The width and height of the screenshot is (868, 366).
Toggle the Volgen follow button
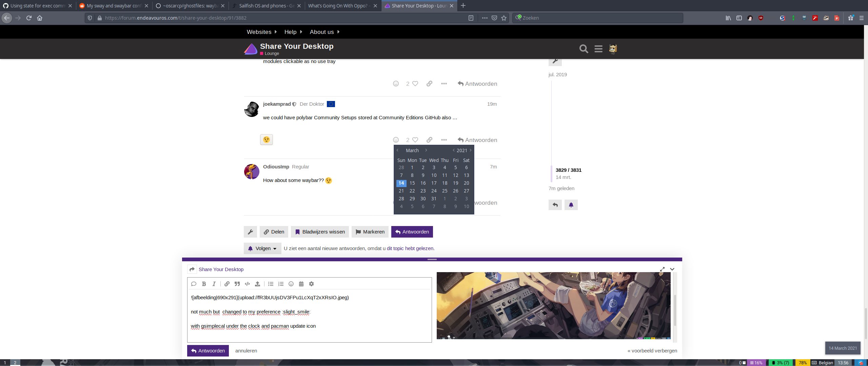pos(261,248)
